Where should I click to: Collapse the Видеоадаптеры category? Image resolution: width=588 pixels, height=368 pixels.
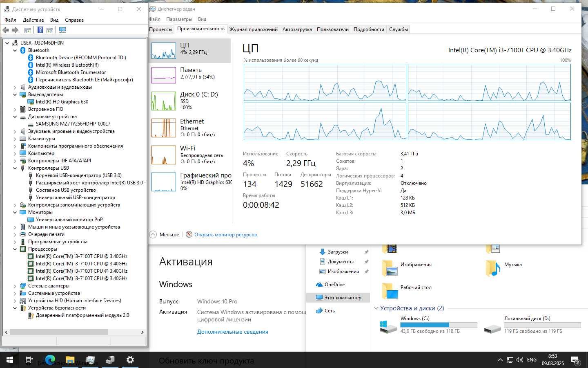pos(15,94)
